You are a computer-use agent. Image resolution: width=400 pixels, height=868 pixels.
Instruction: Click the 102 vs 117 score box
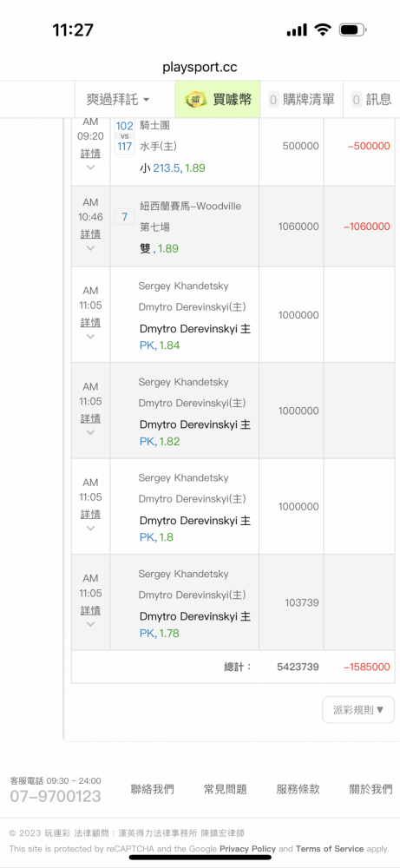click(x=124, y=136)
